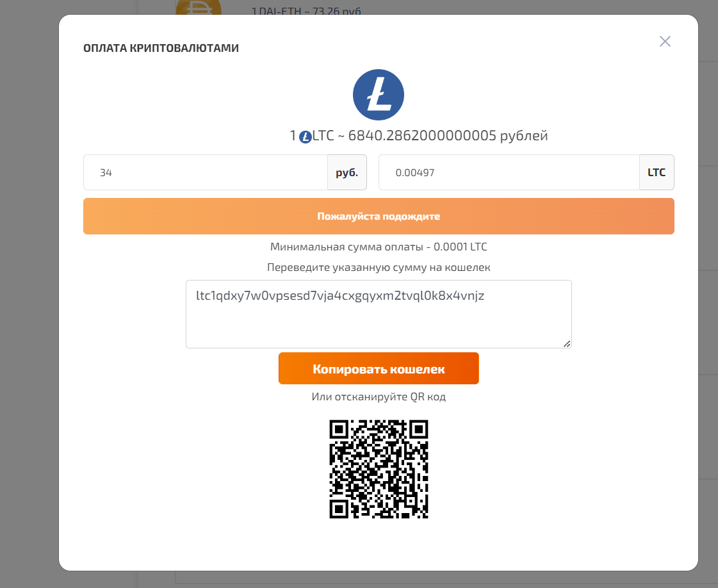
Task: Click the textarea resize handle corner
Action: (x=567, y=344)
